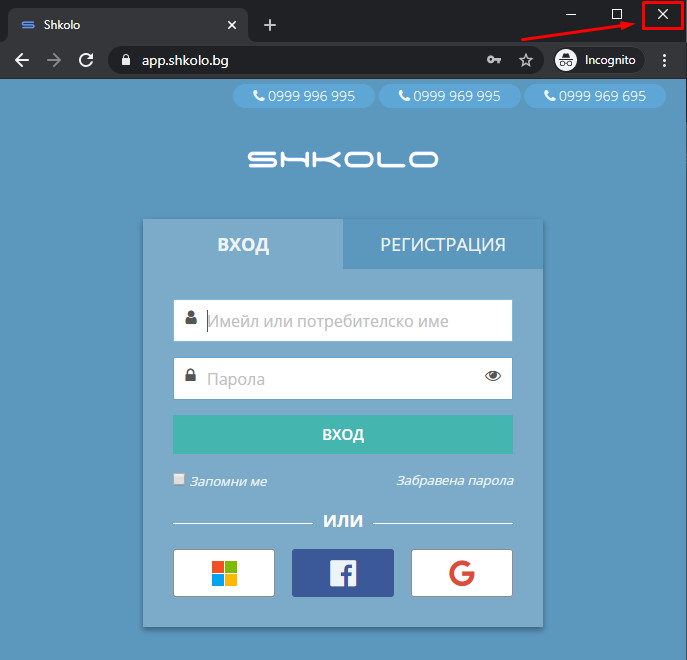Open Chrome's three-dot menu
Image resolution: width=687 pixels, height=660 pixels.
(x=665, y=60)
